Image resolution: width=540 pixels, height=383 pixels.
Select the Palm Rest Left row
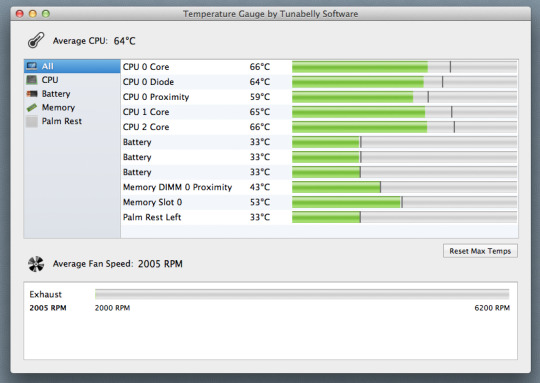319,217
